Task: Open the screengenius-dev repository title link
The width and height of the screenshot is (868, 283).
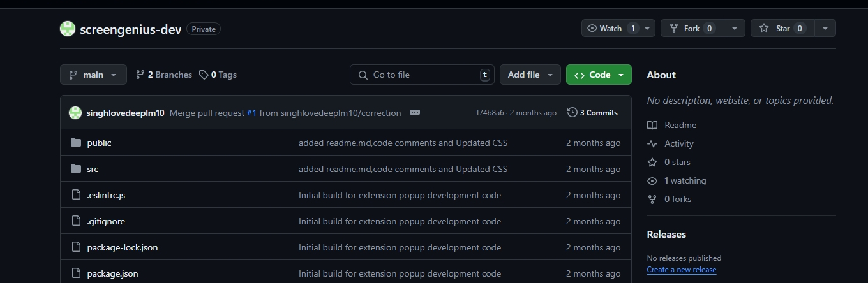Action: [131, 29]
